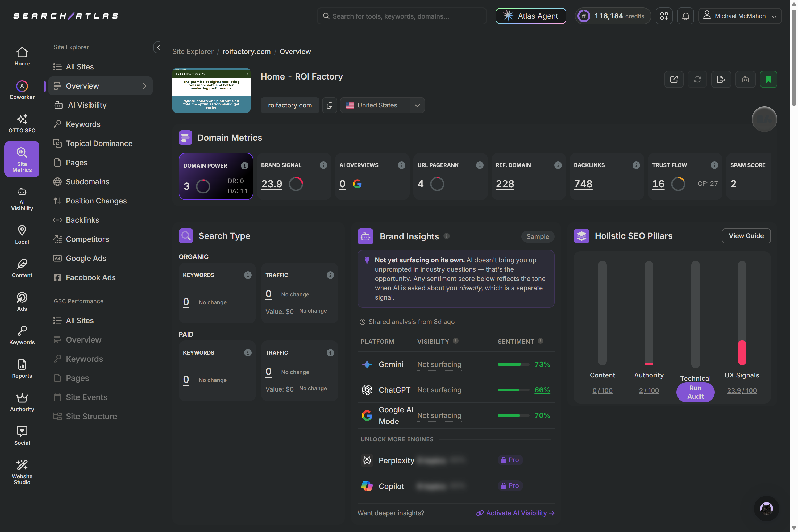Viewport: 798px width, 532px height.
Task: Copy the roifactory.com domain
Action: [330, 105]
